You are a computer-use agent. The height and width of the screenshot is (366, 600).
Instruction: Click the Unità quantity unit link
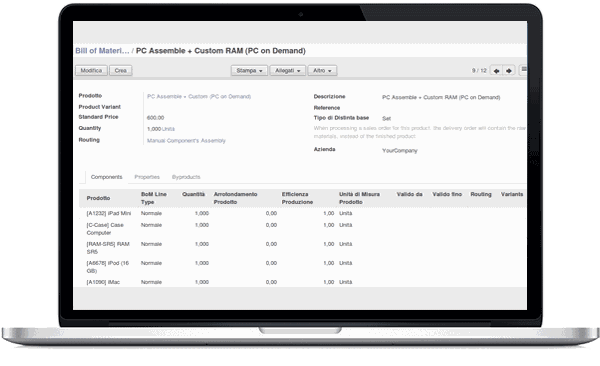(168, 129)
